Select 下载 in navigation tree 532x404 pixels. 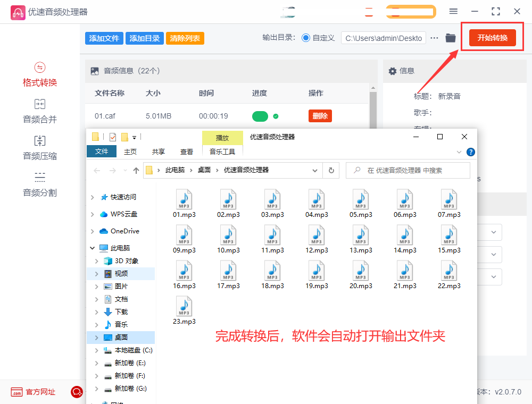[x=121, y=312]
